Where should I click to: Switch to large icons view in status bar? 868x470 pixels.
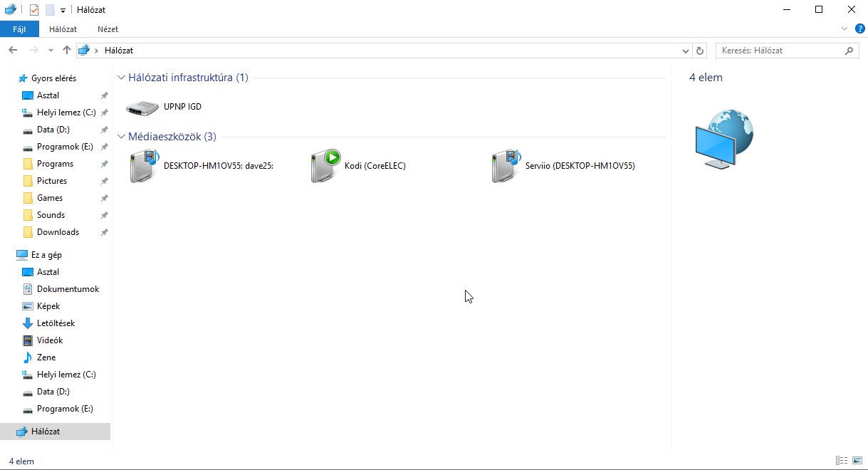click(x=857, y=461)
